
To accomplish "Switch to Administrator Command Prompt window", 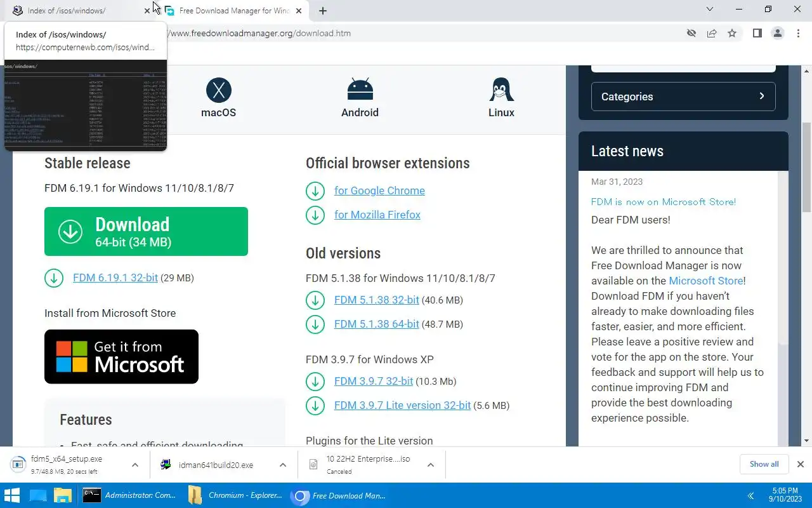I will 129,495.
